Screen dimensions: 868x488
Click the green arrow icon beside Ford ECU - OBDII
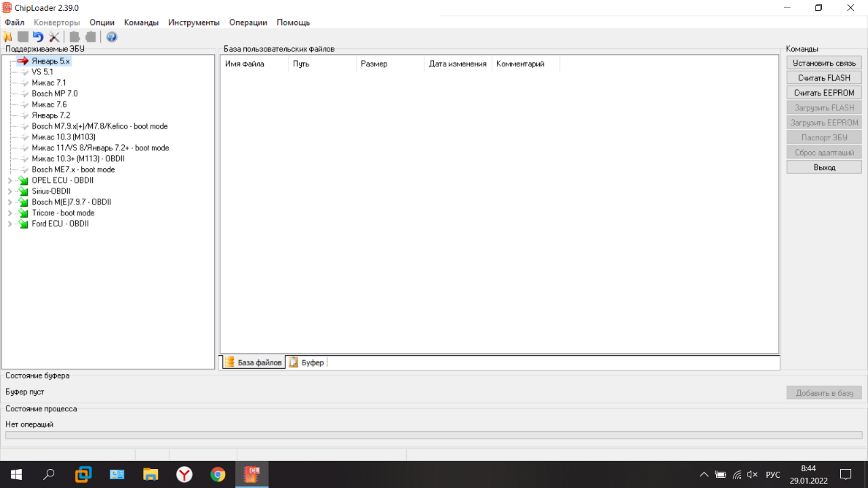pos(24,224)
